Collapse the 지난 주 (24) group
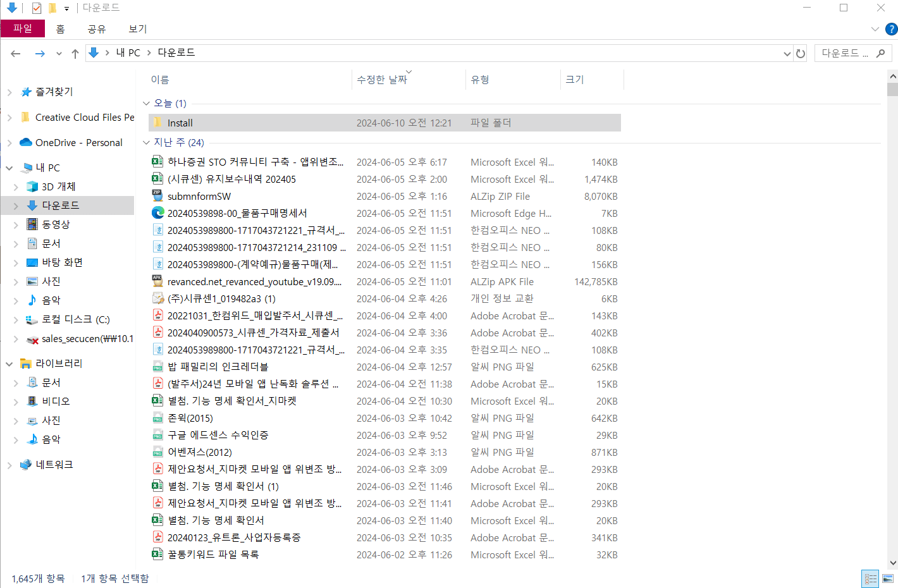The image size is (898, 588). pyautogui.click(x=146, y=142)
